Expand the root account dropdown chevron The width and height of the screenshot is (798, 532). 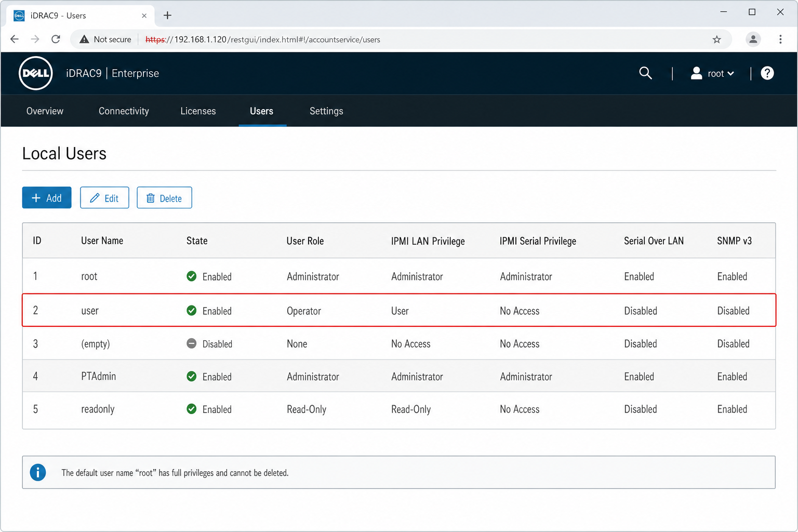coord(731,74)
